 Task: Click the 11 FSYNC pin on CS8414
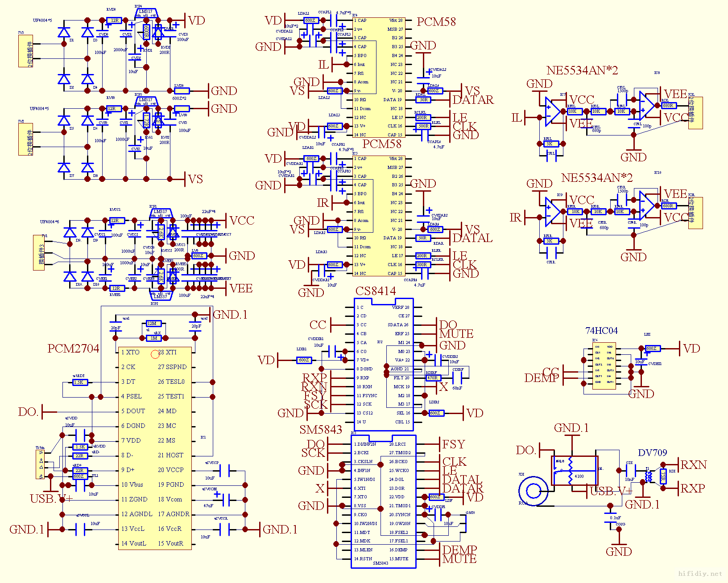[367, 395]
